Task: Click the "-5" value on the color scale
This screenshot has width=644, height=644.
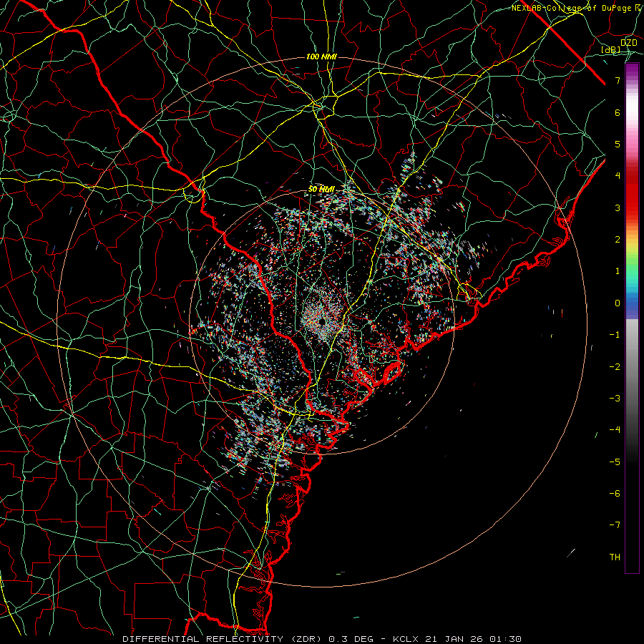Action: pos(615,462)
